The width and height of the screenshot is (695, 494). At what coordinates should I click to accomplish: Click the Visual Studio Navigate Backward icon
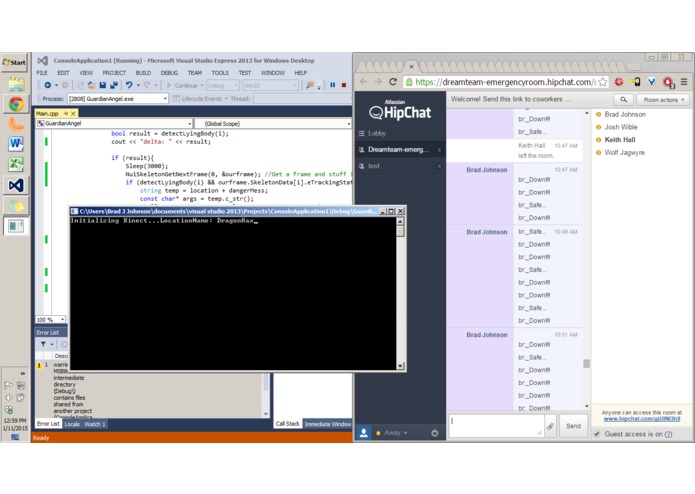(47, 85)
